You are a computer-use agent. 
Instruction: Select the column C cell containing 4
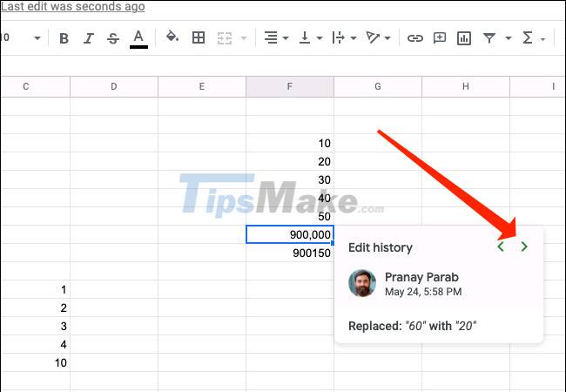coord(36,344)
